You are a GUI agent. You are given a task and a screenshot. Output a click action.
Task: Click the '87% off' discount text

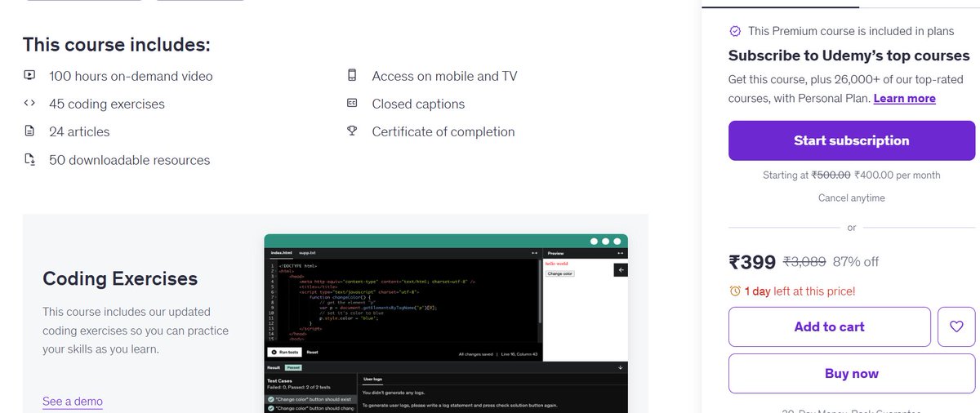[856, 262]
